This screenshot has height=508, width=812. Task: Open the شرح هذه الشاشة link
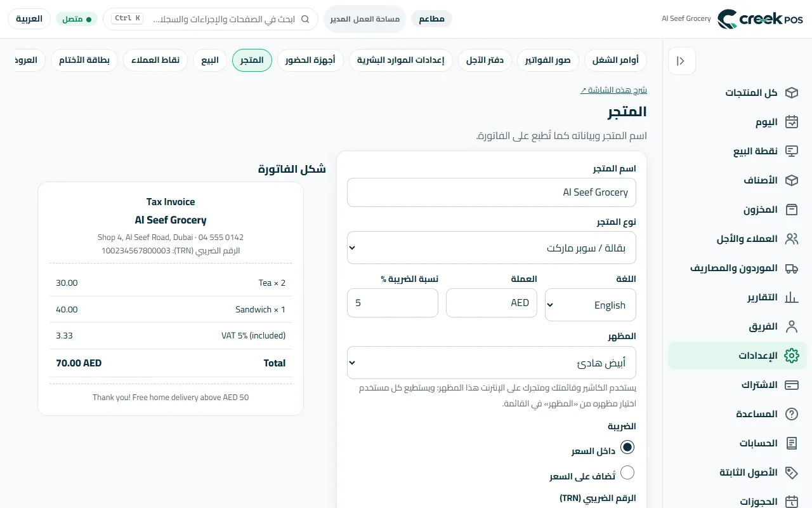613,90
